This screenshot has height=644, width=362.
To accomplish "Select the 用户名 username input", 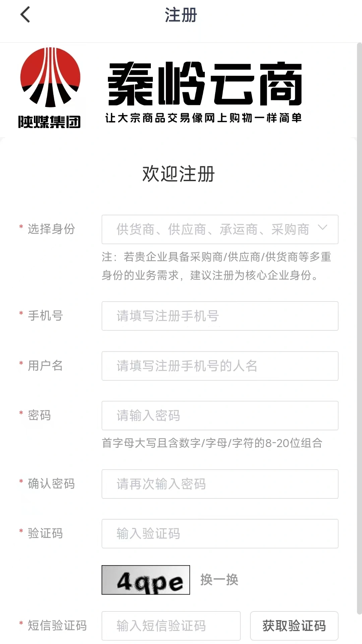I will pyautogui.click(x=220, y=366).
